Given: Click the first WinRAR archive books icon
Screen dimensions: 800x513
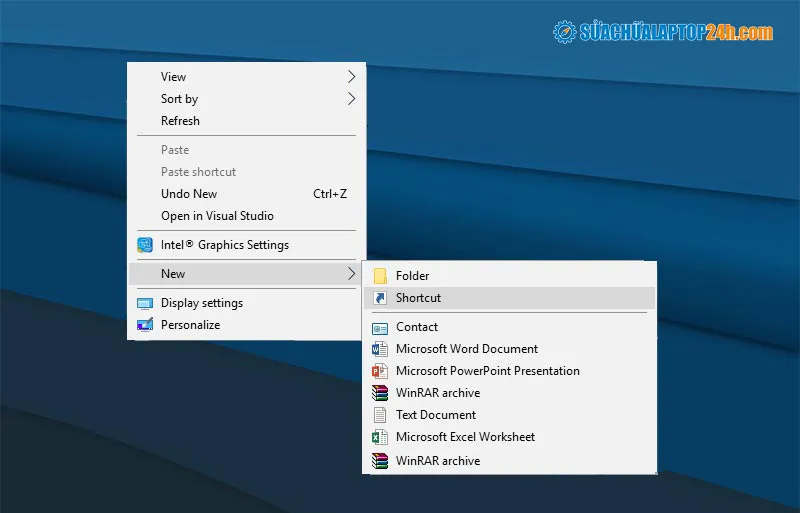Looking at the screenshot, I should 380,393.
